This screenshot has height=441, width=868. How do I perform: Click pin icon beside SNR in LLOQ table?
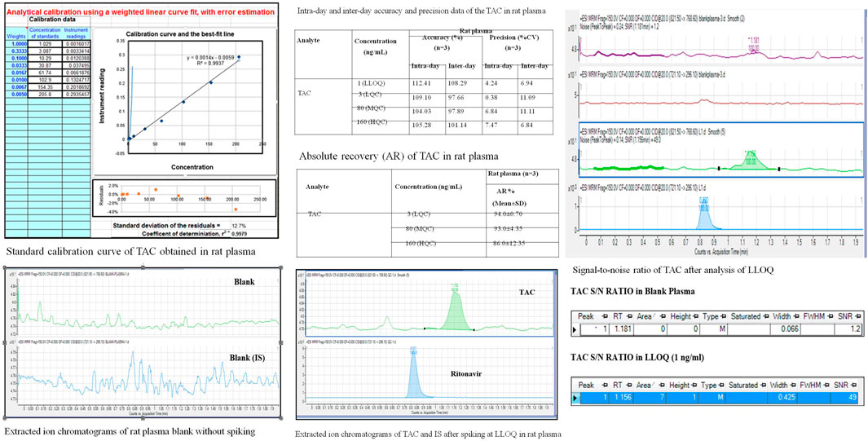(855, 385)
